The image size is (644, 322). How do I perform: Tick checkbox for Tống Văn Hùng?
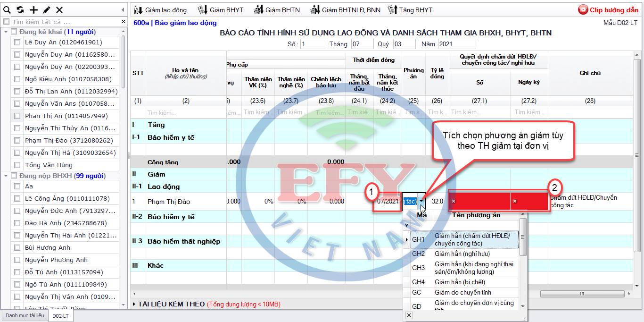click(17, 165)
